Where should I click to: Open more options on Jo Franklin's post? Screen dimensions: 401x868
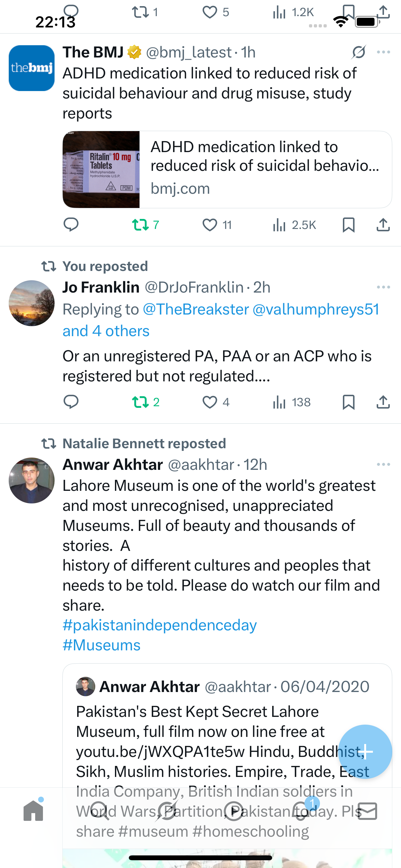click(x=384, y=287)
